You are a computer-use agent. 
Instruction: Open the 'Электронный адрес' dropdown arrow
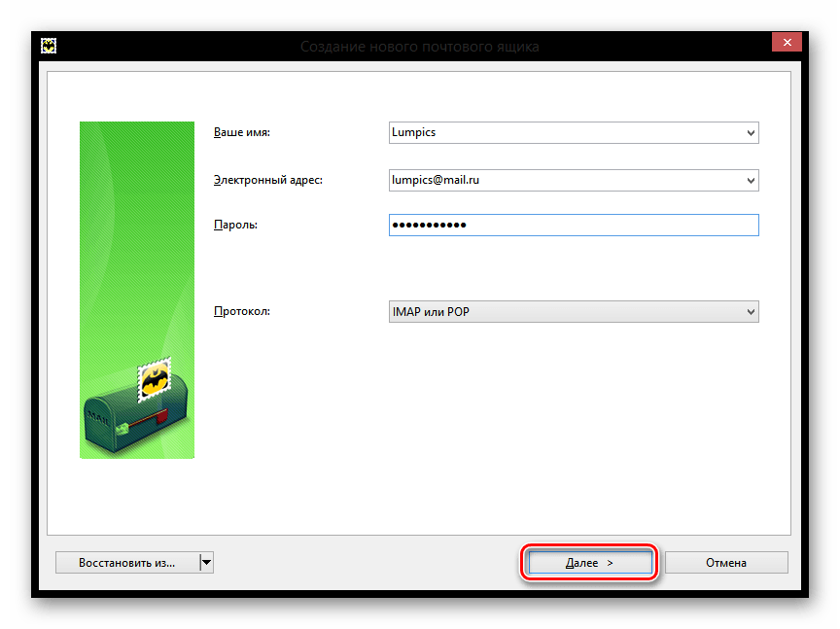[750, 180]
